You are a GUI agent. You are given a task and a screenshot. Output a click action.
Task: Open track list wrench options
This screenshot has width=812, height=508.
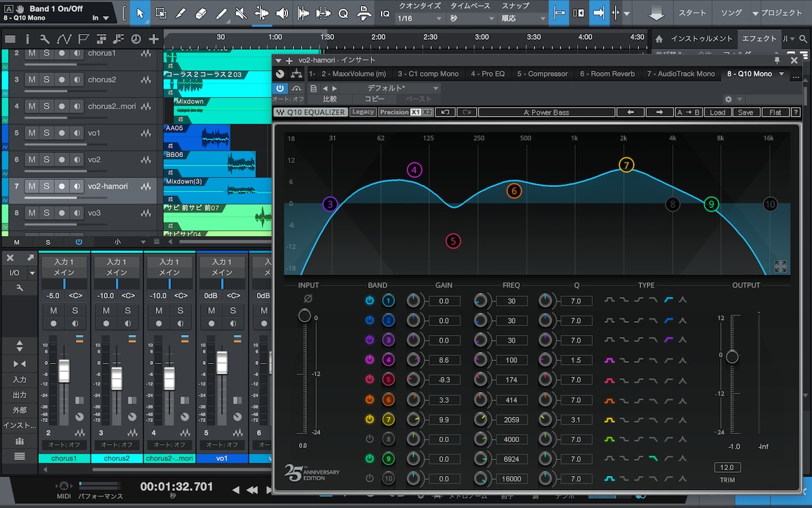click(45, 39)
